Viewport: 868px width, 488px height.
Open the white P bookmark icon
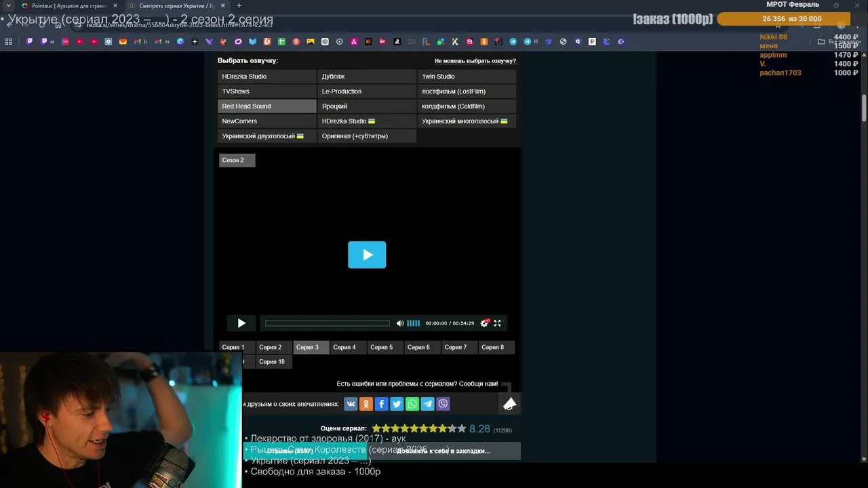point(592,41)
